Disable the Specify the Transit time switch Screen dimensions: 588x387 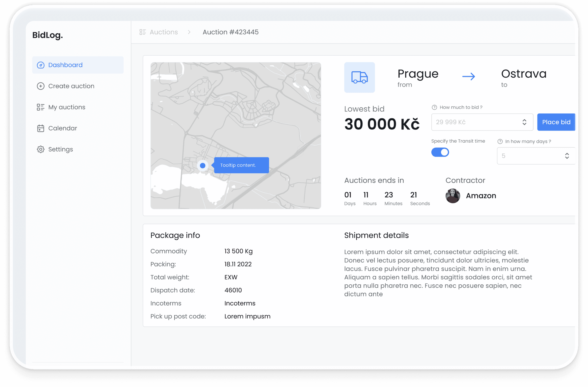point(440,152)
